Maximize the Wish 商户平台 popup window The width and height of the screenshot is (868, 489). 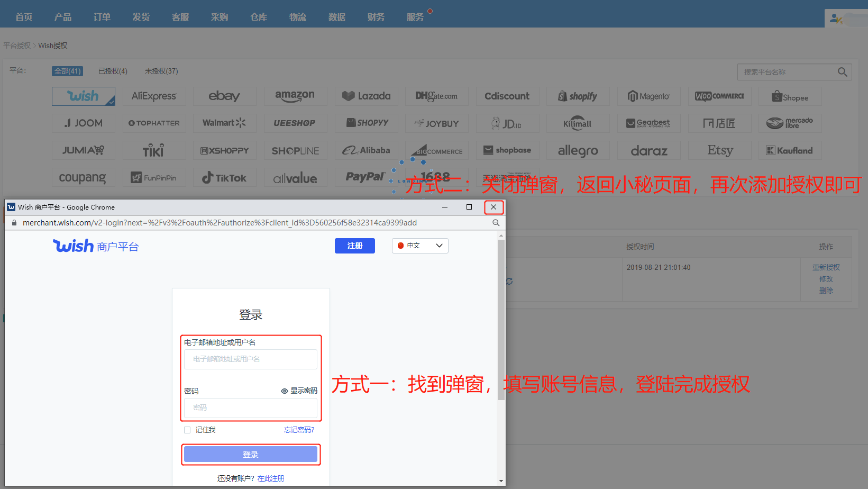469,207
